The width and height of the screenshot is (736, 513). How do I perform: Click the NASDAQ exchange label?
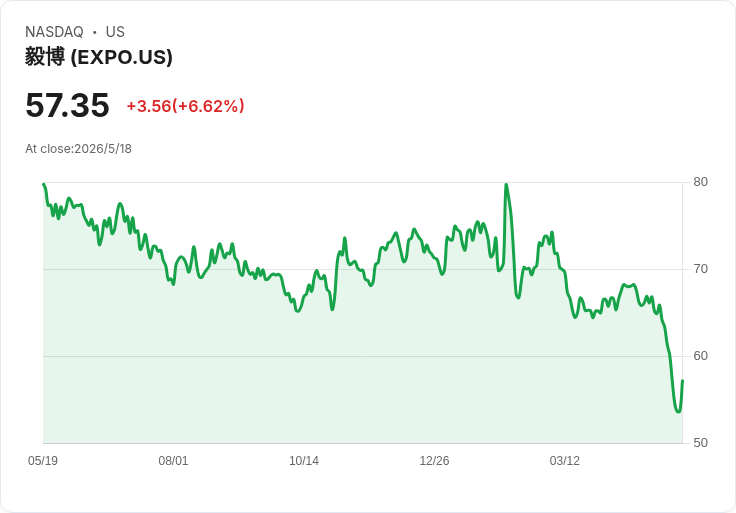click(54, 32)
